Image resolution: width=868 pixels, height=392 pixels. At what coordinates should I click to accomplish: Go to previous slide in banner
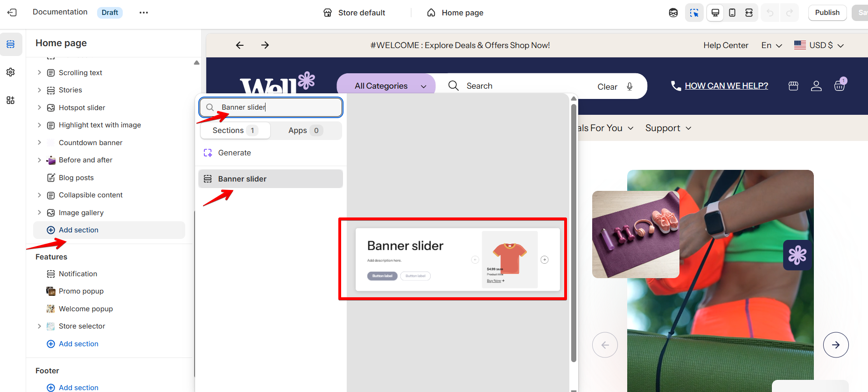[605, 345]
